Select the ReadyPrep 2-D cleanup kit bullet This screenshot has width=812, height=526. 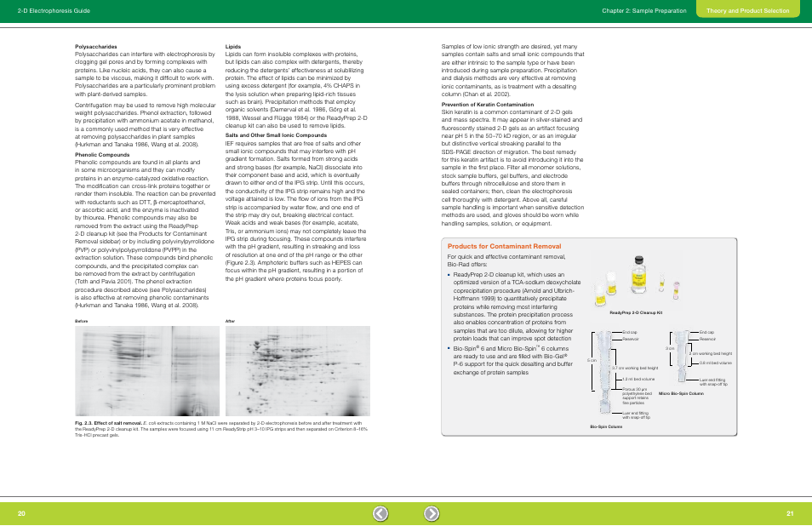point(514,306)
